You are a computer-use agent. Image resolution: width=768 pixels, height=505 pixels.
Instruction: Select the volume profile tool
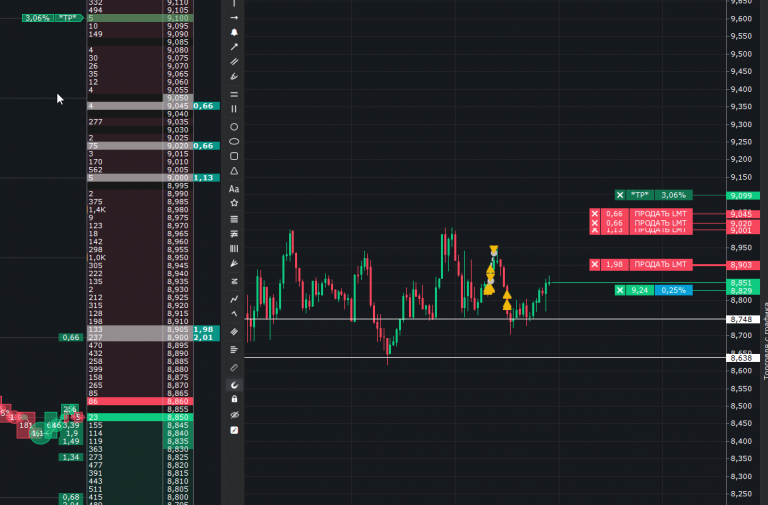click(234, 349)
